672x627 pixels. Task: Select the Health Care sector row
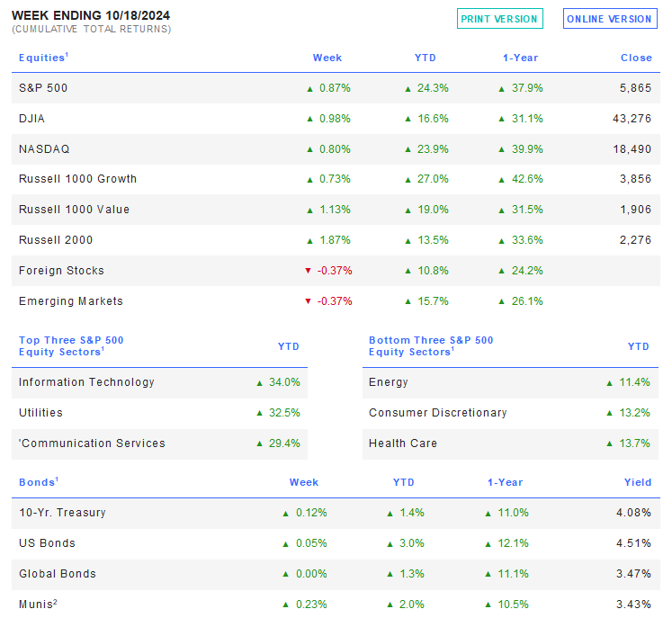coord(510,444)
